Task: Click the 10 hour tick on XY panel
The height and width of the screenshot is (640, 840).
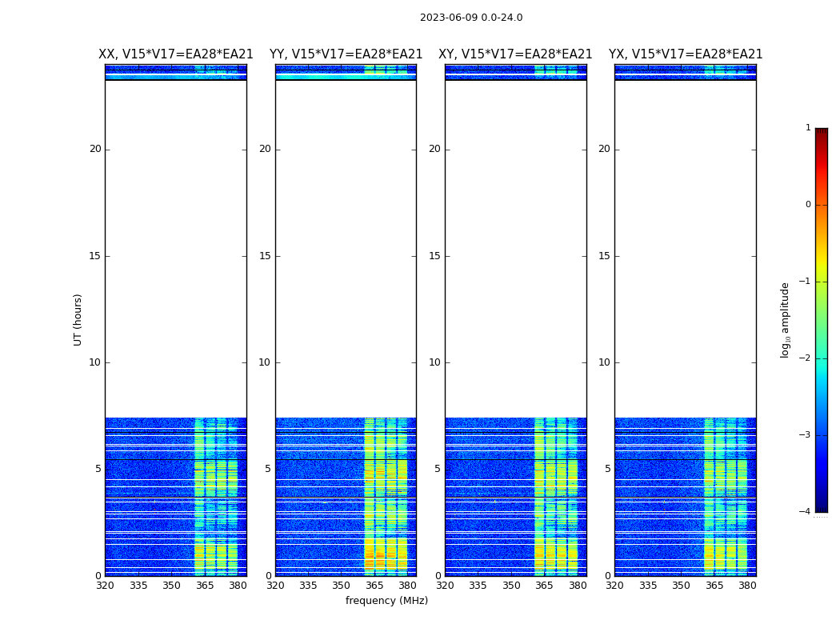Action: pos(434,362)
